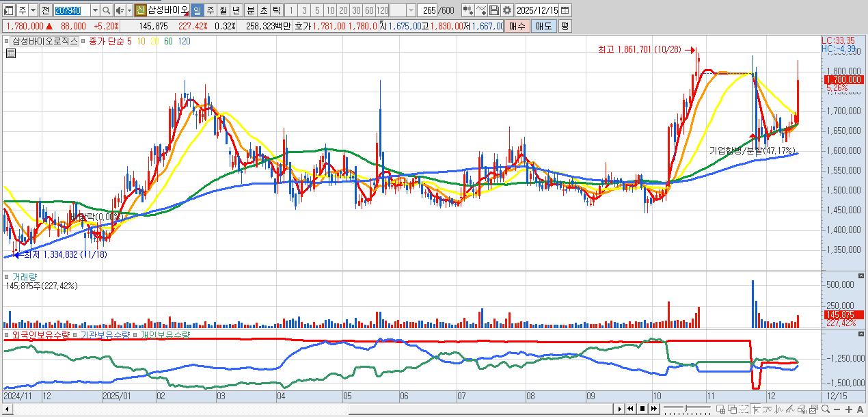Viewport: 868px width, 417px height.
Task: Click the add indicator line icon
Action: pyautogui.click(x=481, y=10)
